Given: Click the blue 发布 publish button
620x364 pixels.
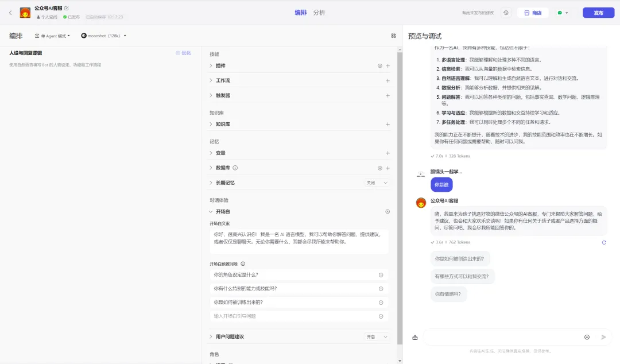Looking at the screenshot, I should (598, 13).
